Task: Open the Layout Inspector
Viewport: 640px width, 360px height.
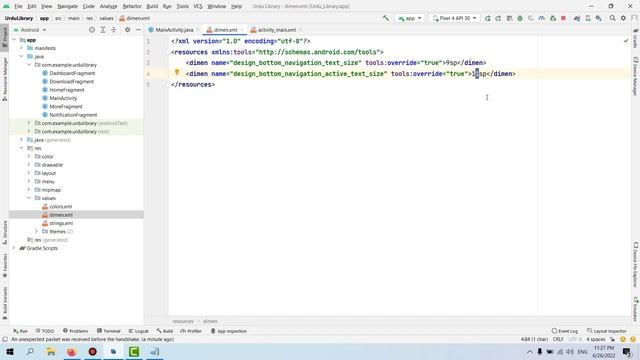Action: point(607,331)
